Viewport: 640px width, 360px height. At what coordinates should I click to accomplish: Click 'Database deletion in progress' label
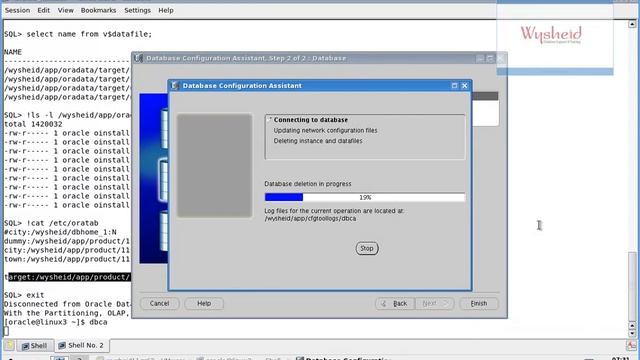point(308,184)
